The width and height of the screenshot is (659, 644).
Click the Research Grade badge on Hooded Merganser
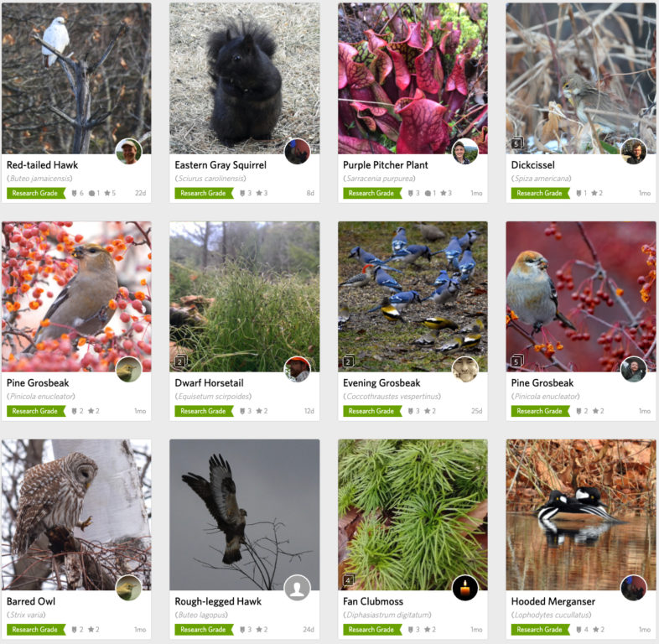point(540,629)
